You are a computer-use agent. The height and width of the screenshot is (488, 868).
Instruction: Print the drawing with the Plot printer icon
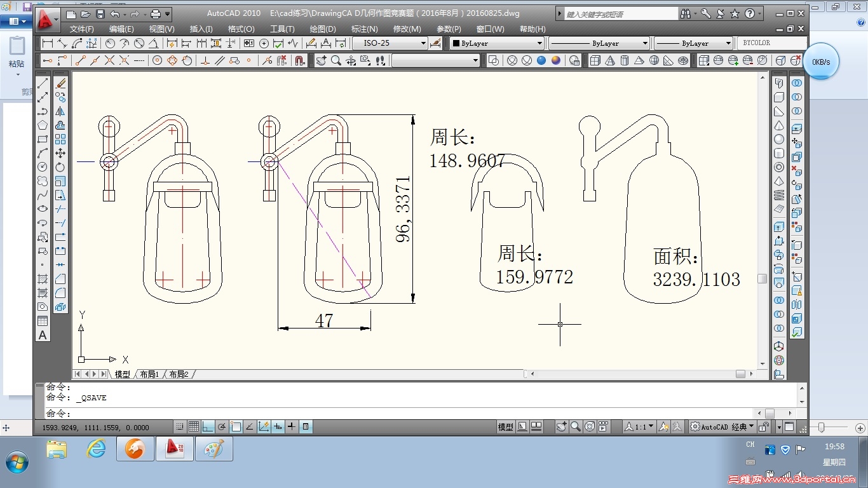tap(155, 14)
